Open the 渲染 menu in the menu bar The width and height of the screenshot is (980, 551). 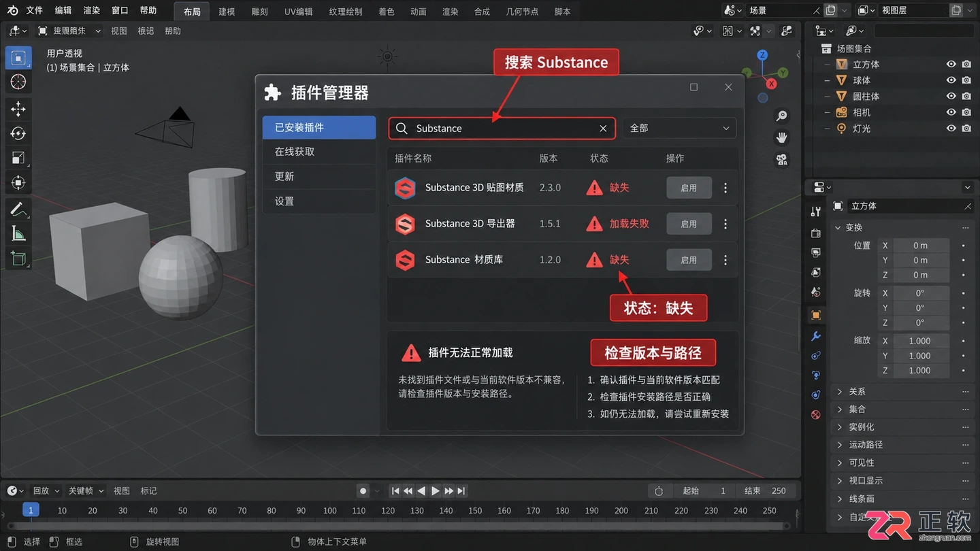pyautogui.click(x=91, y=11)
